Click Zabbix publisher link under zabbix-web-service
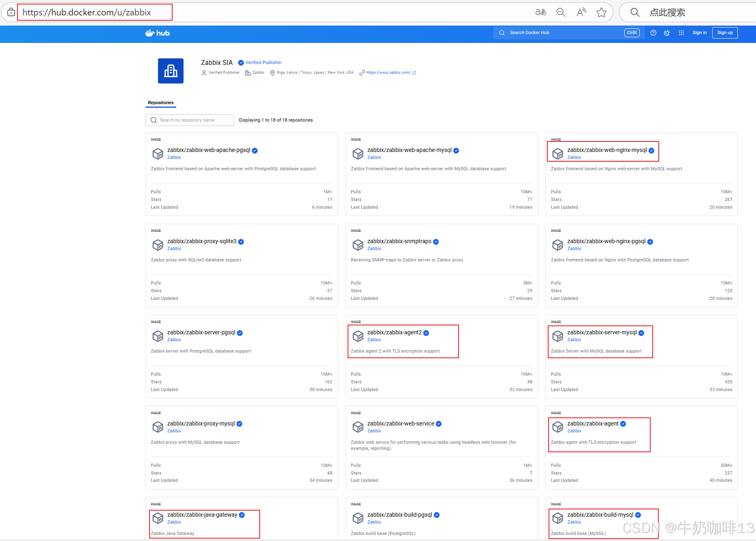Viewport: 756px width, 541px height. point(374,431)
